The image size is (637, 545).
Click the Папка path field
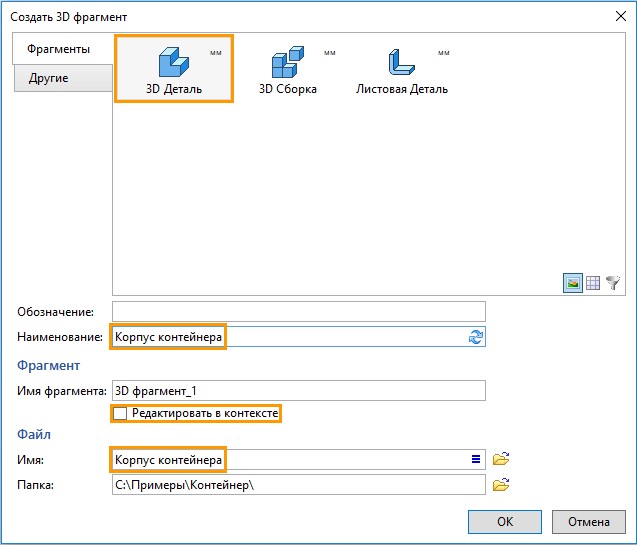[299, 484]
